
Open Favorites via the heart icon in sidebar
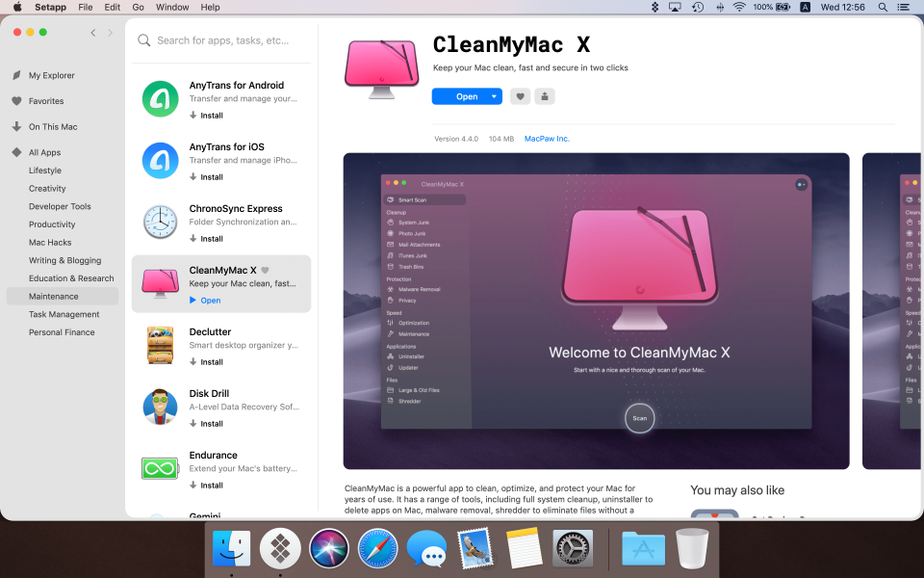click(18, 100)
